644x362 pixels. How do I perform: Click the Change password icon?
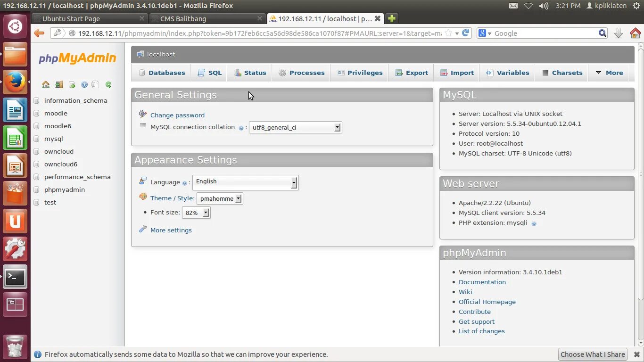[143, 114]
